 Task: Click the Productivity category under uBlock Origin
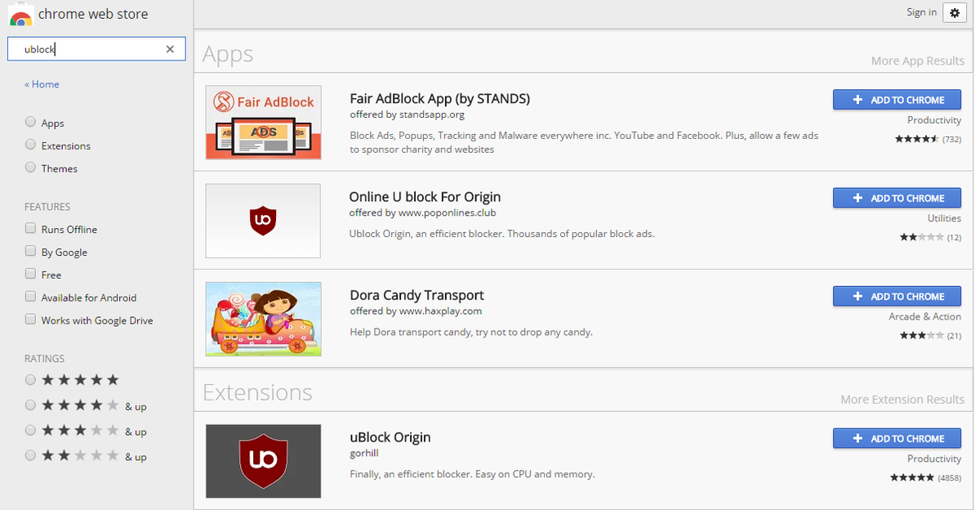[x=934, y=459]
